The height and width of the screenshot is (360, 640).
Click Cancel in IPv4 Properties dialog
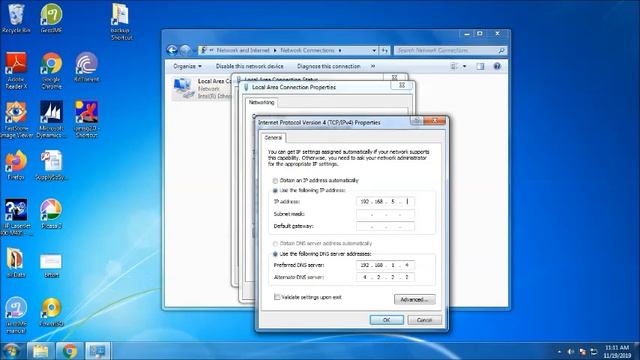[x=424, y=320]
